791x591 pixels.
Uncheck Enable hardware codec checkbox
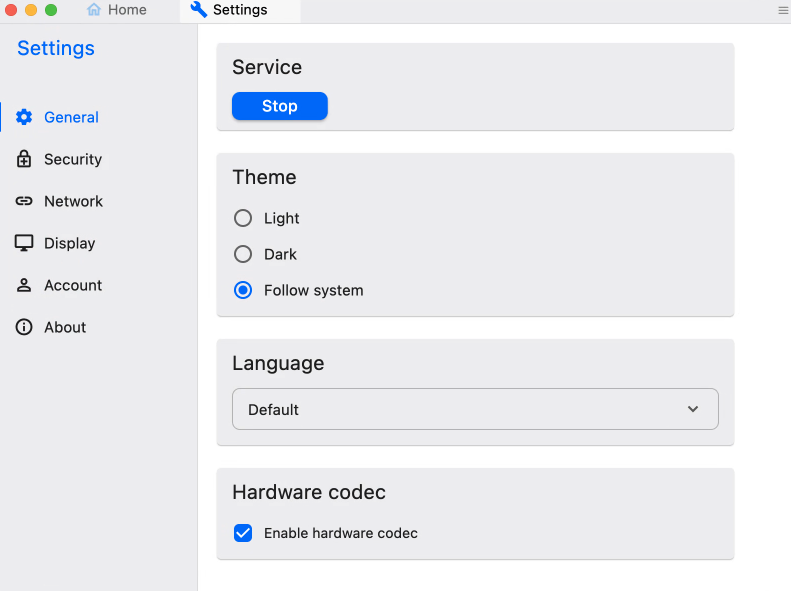(243, 533)
